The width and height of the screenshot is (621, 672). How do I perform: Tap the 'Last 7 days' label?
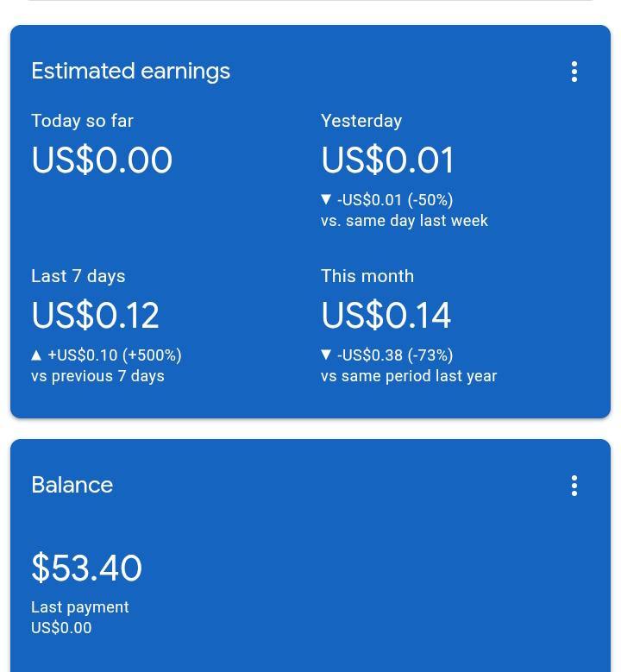(x=78, y=276)
